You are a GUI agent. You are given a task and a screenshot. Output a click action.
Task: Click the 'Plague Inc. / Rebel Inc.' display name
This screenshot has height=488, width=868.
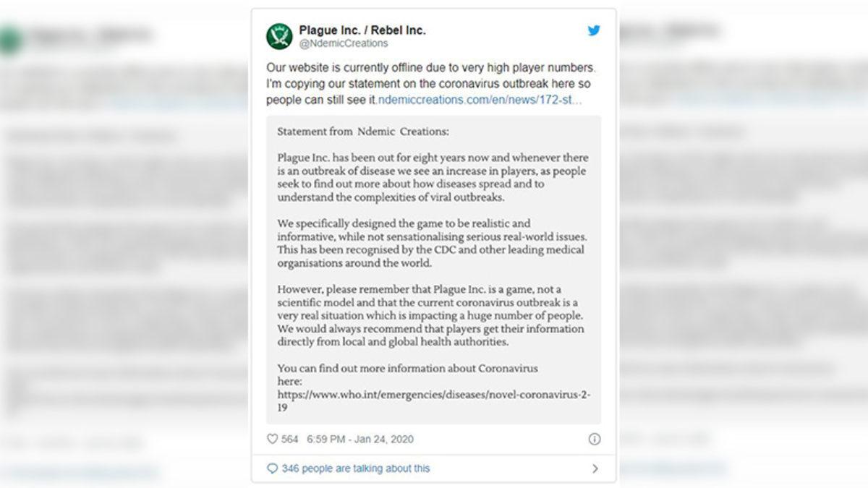click(x=362, y=30)
